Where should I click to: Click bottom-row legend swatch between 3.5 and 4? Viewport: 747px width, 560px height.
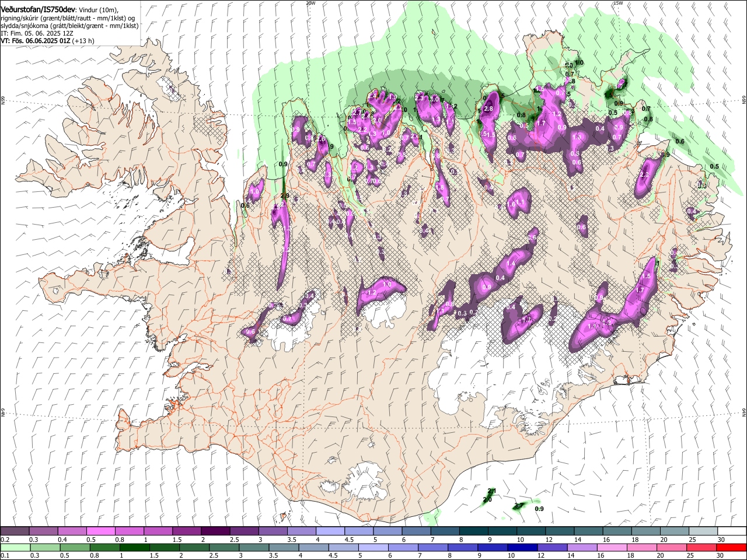284,548
